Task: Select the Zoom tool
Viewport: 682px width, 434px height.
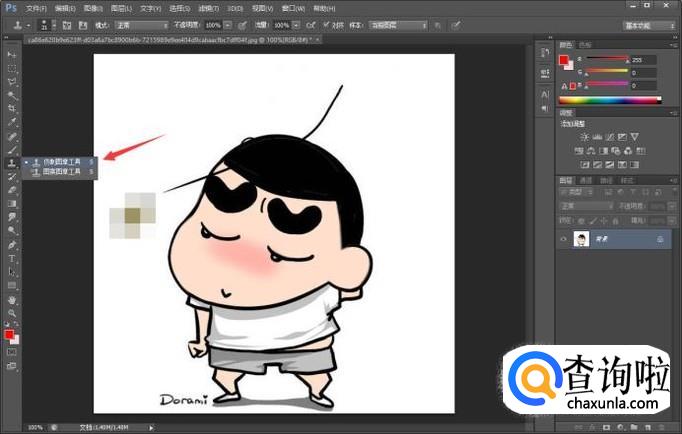Action: tap(12, 313)
